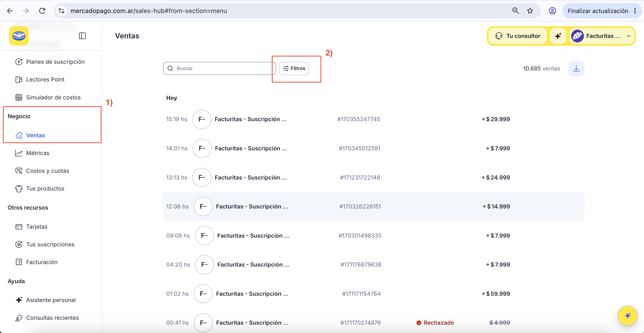Open Asistente personal
This screenshot has width=644, height=333.
45,300
